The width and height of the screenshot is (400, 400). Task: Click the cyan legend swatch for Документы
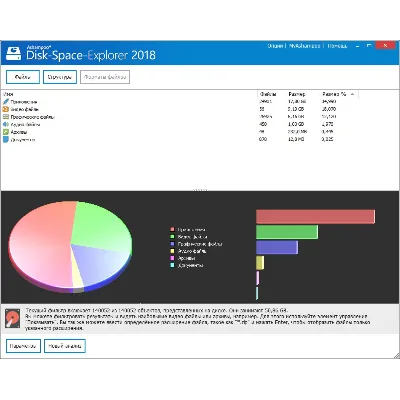[172, 265]
